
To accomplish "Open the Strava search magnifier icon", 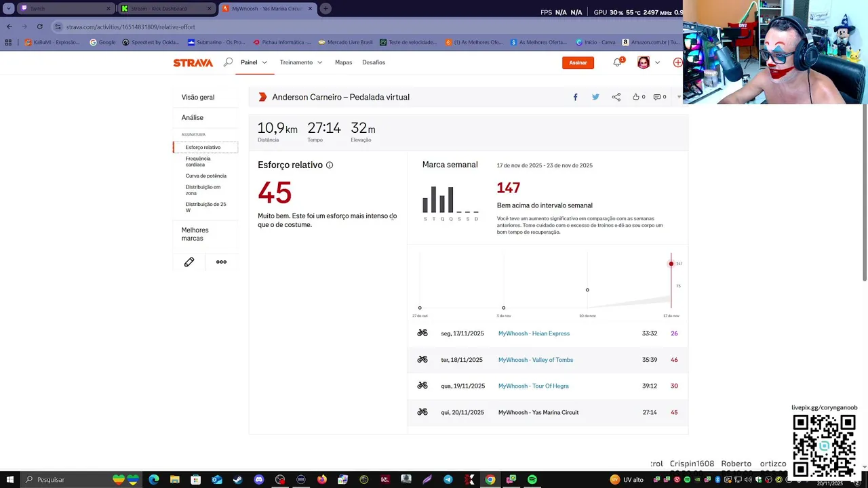I will point(228,62).
